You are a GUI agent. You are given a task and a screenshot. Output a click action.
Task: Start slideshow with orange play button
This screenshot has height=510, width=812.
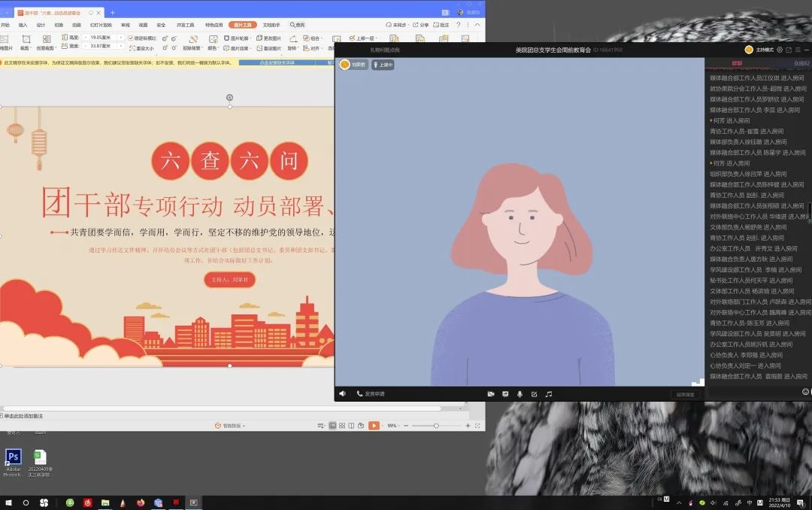(x=374, y=426)
